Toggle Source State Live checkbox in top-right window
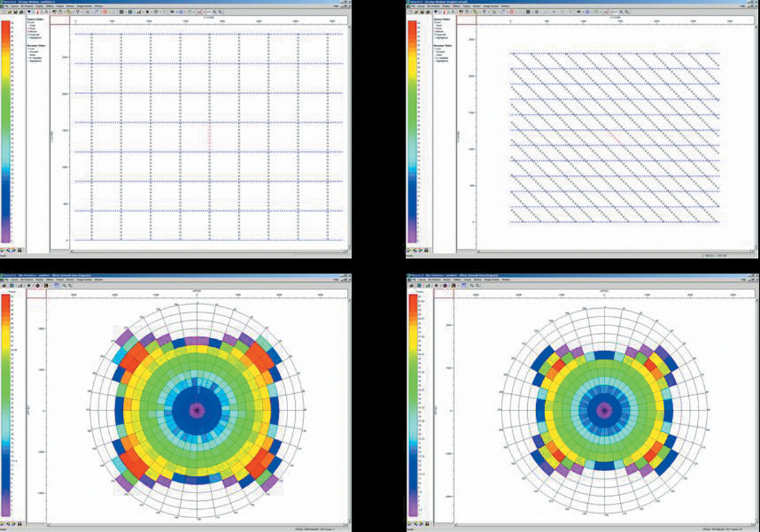 point(435,22)
